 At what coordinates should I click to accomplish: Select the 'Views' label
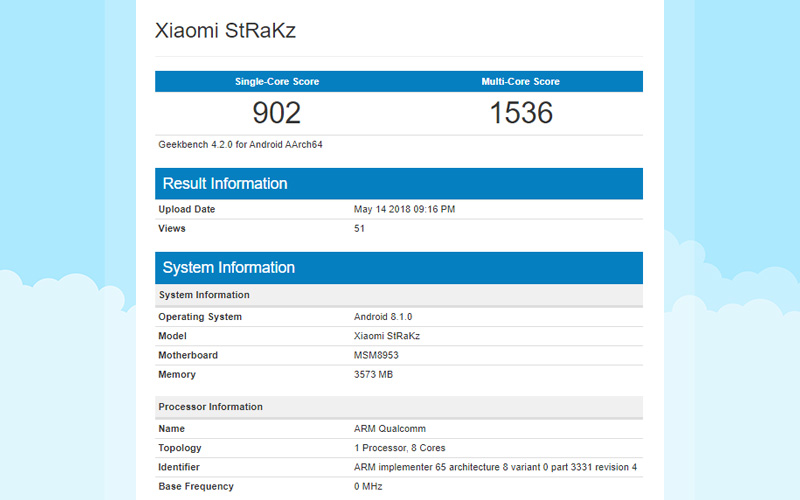tap(172, 229)
